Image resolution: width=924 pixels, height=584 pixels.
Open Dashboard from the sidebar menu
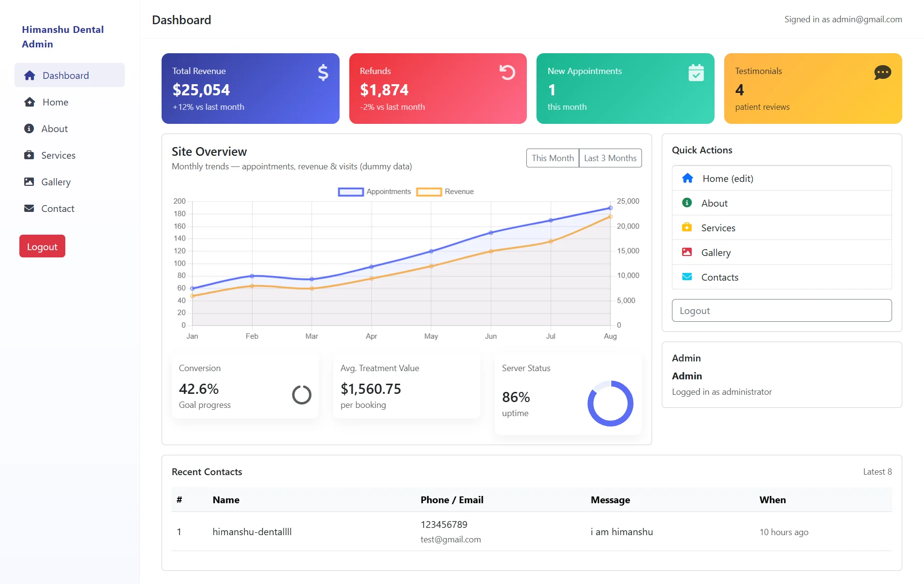(x=66, y=75)
